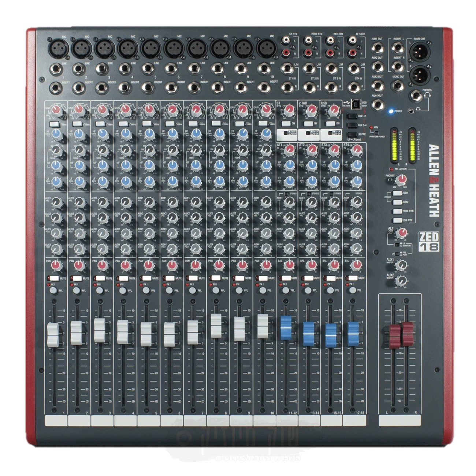Click the right channel LED level meter

coord(412,145)
